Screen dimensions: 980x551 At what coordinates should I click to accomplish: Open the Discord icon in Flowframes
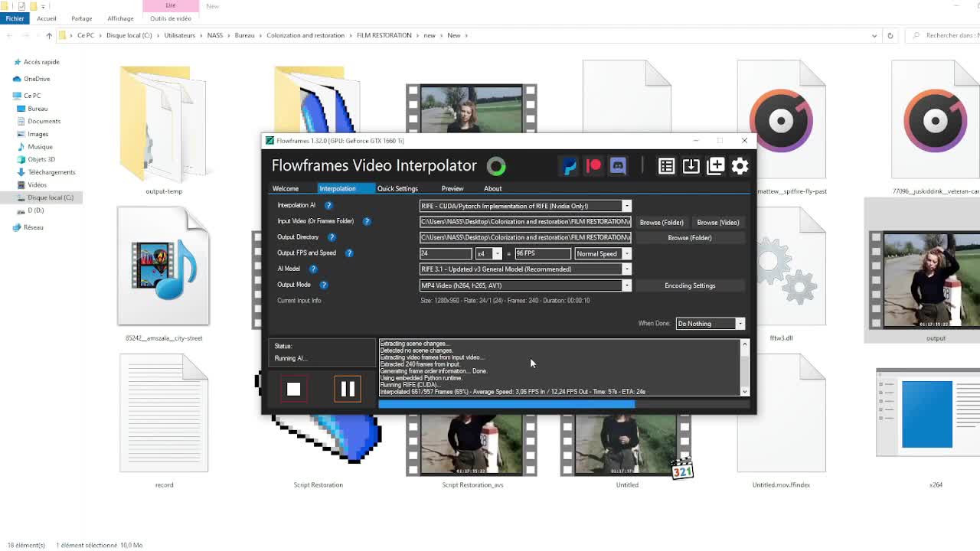click(618, 166)
